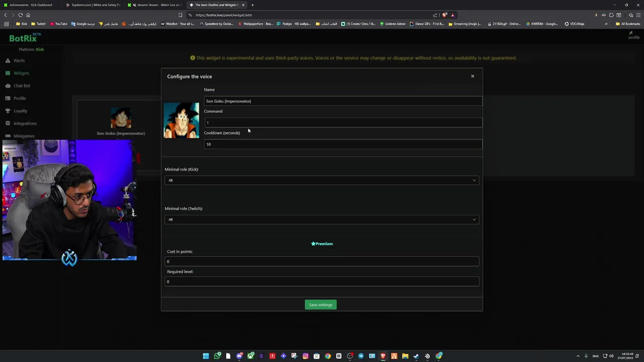Screen dimensions: 644x362
Task: Switch to the xkwerm Stream tab
Action: coord(156,5)
